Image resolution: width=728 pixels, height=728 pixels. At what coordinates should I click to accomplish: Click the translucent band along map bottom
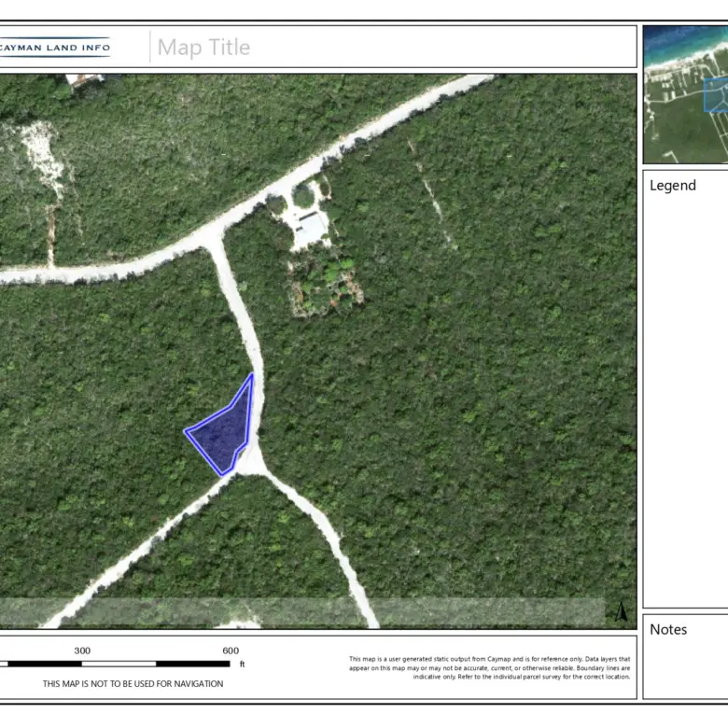(299, 611)
